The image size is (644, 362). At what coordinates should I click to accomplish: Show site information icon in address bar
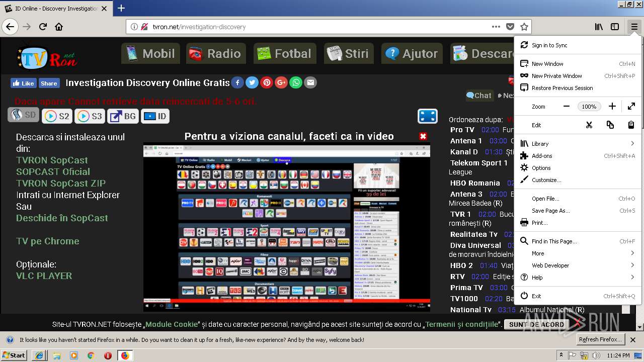click(x=134, y=27)
